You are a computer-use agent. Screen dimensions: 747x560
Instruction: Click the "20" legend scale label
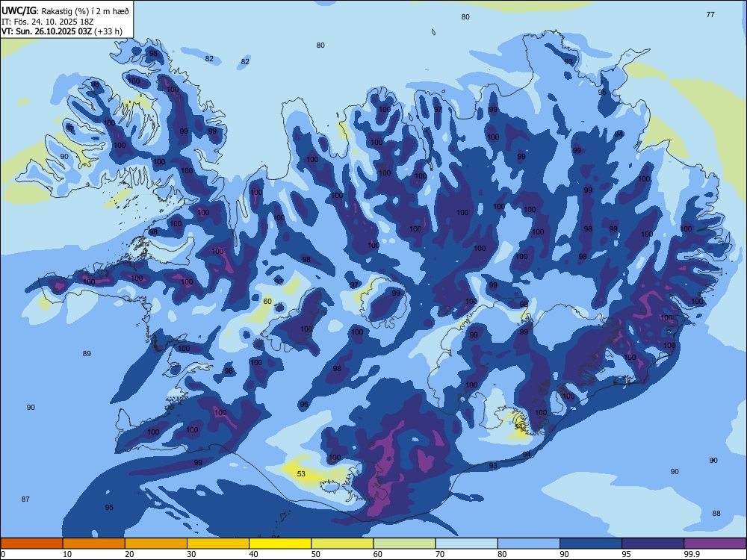[129, 554]
